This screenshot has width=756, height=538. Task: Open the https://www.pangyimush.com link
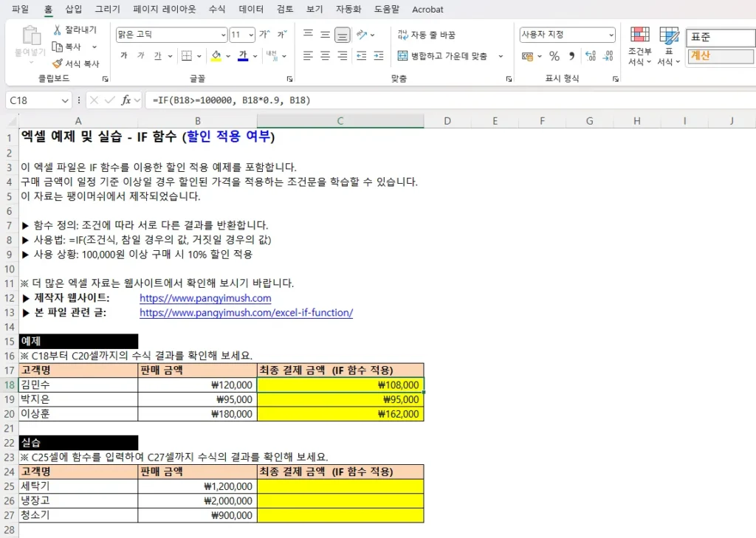205,298
